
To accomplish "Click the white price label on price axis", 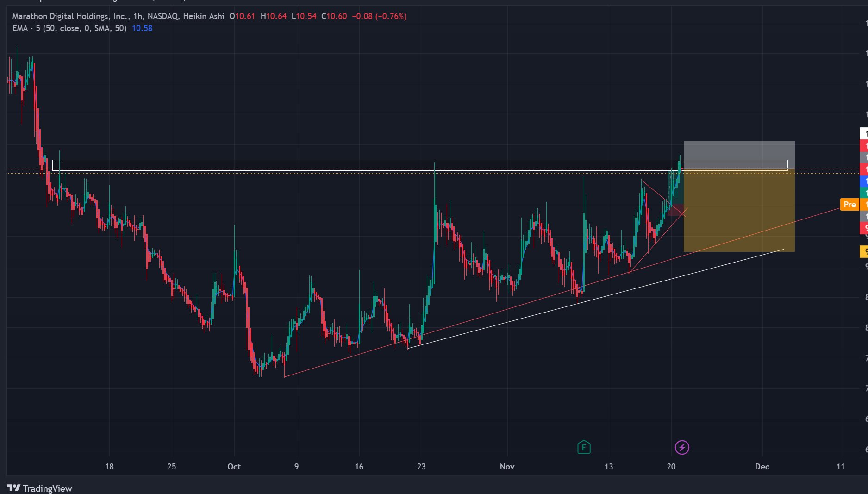I will point(864,134).
